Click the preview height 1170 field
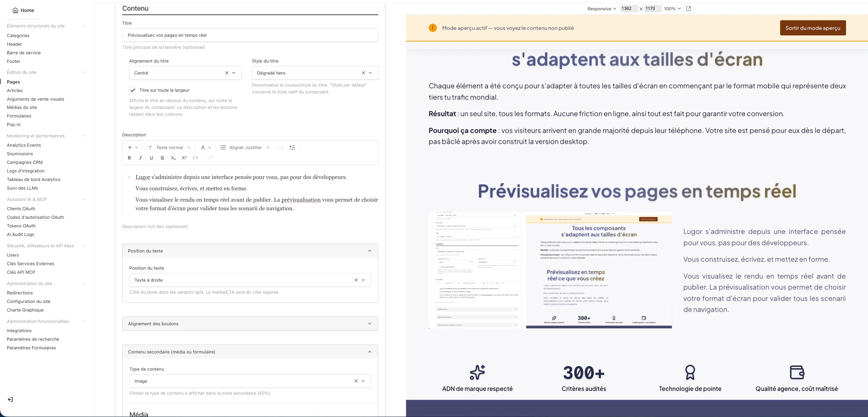The height and width of the screenshot is (417, 868). 653,9
